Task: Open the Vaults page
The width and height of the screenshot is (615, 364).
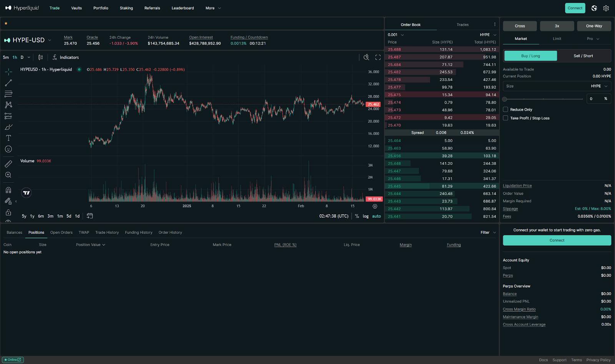Action: tap(76, 8)
